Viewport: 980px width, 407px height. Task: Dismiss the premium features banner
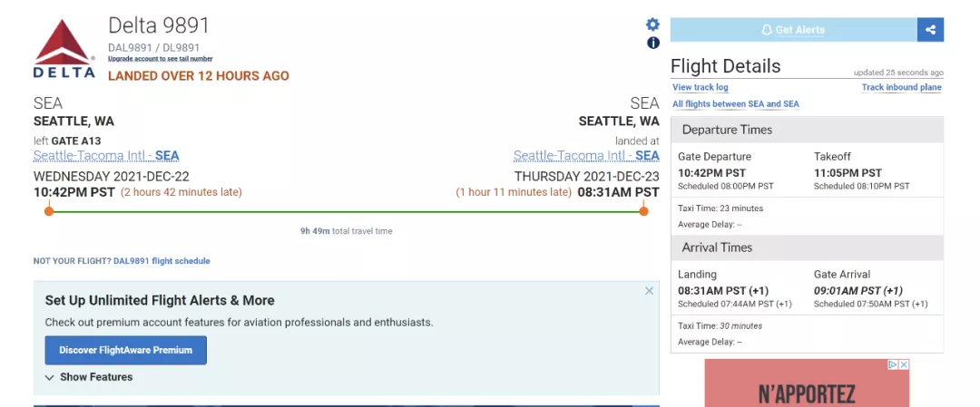[x=649, y=291]
